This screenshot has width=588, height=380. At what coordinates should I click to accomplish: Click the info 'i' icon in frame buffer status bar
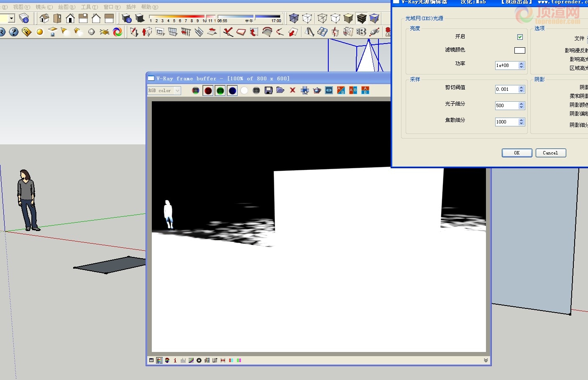pyautogui.click(x=175, y=360)
